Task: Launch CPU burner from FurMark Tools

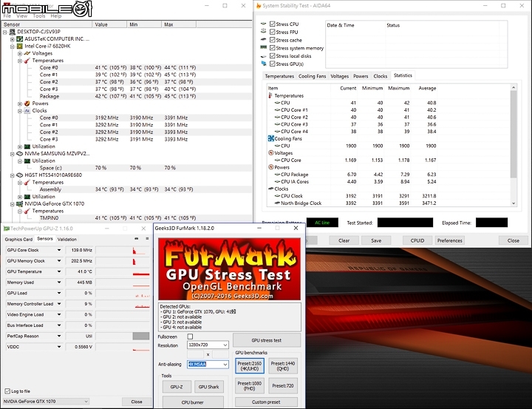Action: point(193,402)
